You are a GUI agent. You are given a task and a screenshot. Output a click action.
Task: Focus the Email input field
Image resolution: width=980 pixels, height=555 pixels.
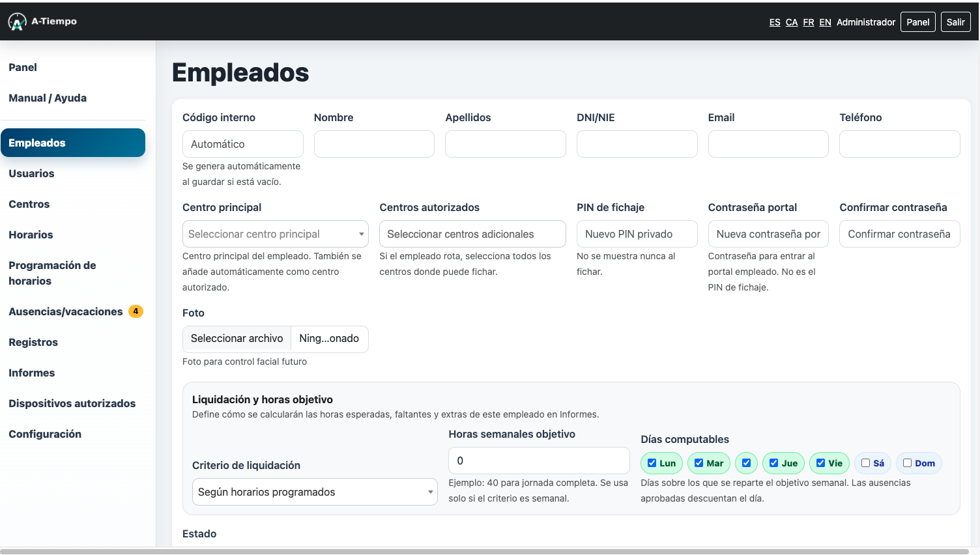click(x=768, y=144)
